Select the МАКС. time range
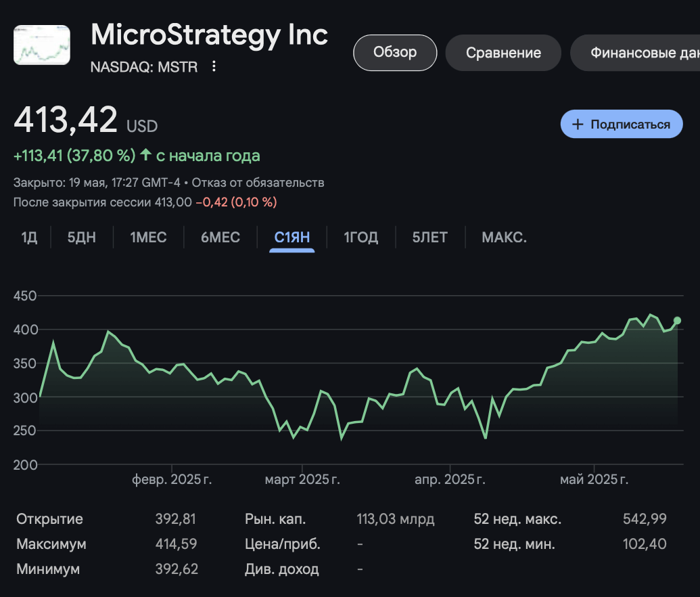The height and width of the screenshot is (597, 700). (504, 238)
